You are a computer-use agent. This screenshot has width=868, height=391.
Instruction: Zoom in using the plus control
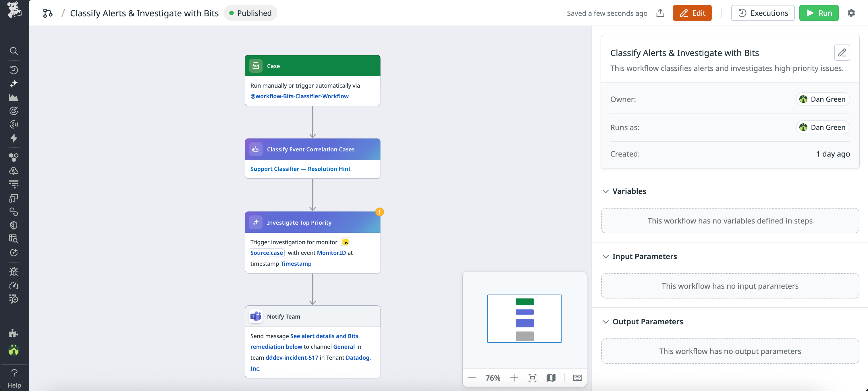click(514, 377)
